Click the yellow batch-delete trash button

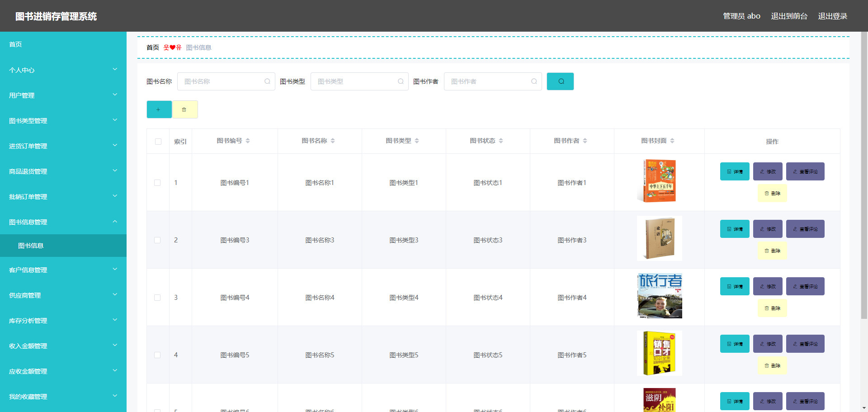coord(185,109)
